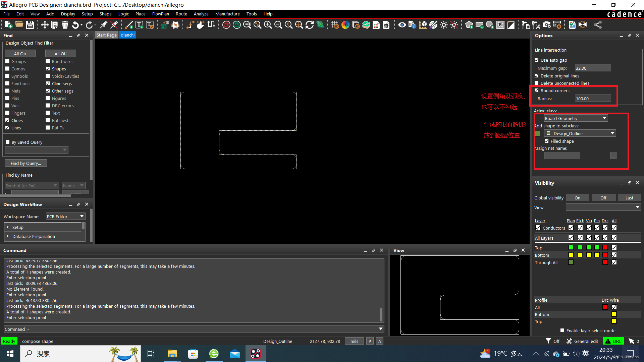
Task: Open the Shape menu
Action: point(105,14)
